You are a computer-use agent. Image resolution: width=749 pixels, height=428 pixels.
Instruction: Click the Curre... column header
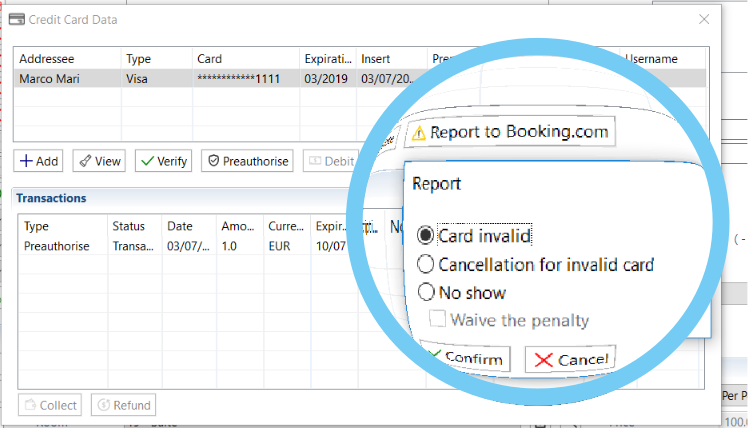pos(286,226)
